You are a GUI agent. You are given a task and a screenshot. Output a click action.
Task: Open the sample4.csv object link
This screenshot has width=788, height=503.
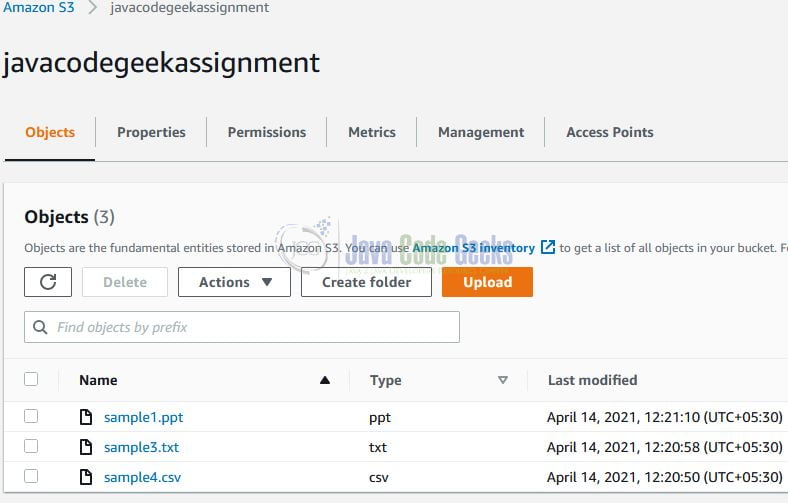142,477
